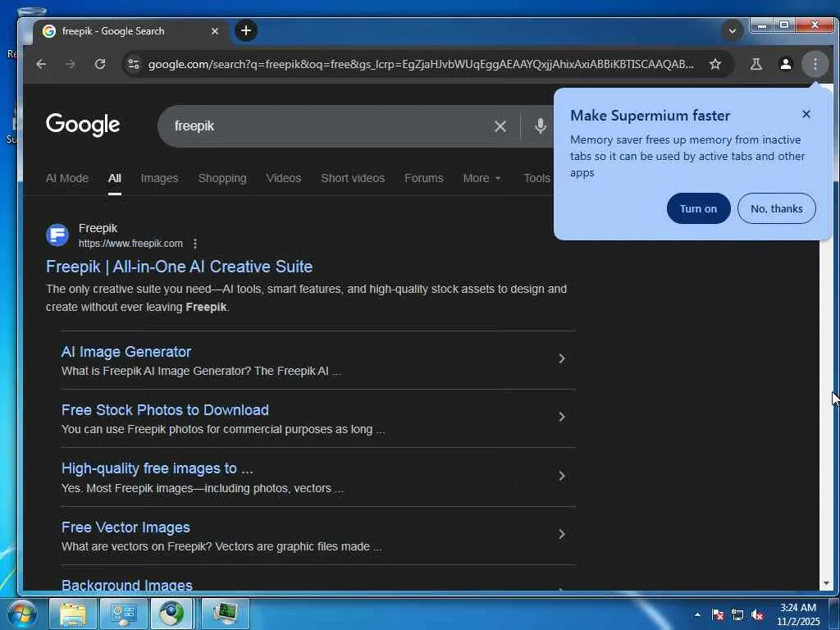This screenshot has height=630, width=840.
Task: Click the network status tray icon
Action: click(x=737, y=614)
